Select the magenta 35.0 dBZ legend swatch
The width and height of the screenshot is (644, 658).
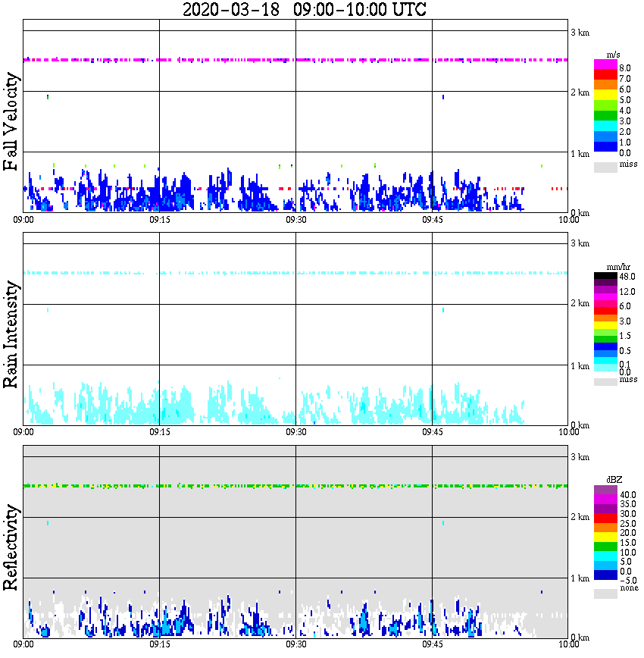[605, 500]
